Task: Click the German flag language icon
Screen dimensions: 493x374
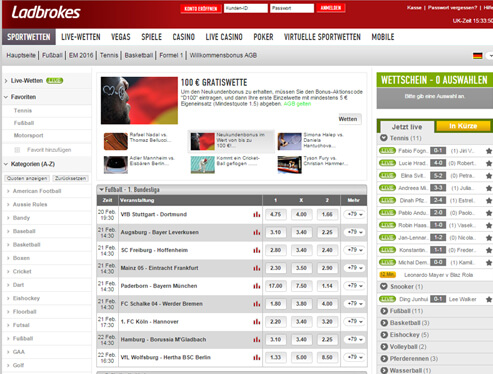Action: (x=478, y=56)
